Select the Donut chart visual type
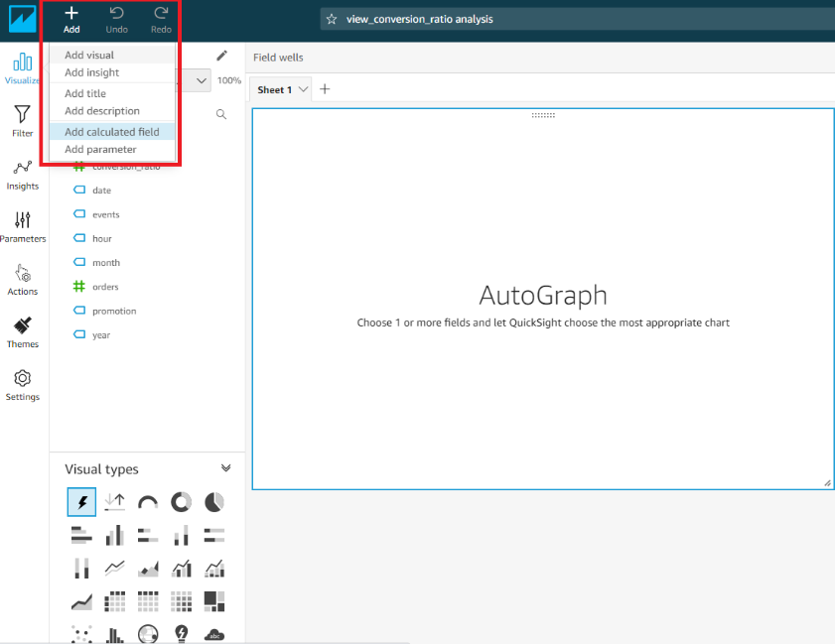This screenshot has height=644, width=835. click(x=181, y=502)
